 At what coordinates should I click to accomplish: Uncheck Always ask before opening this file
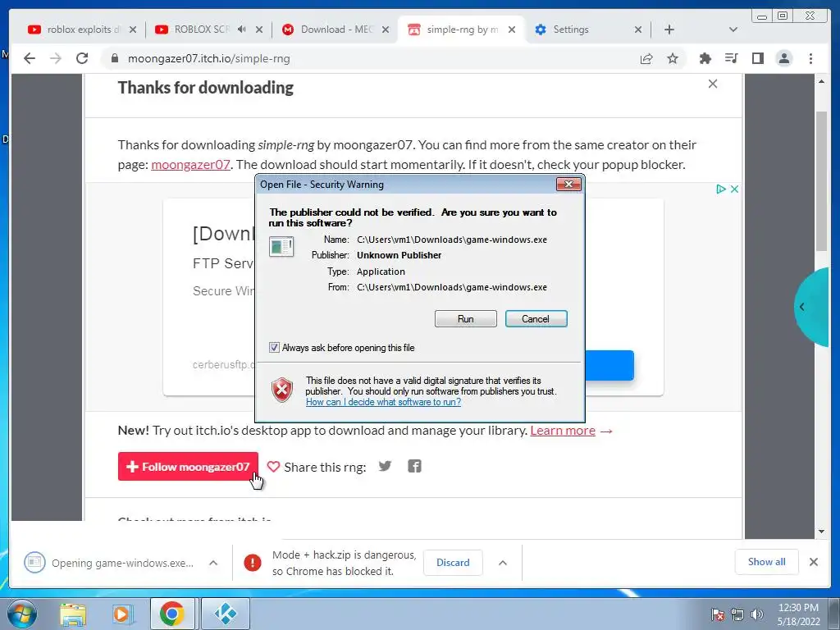[x=274, y=348]
